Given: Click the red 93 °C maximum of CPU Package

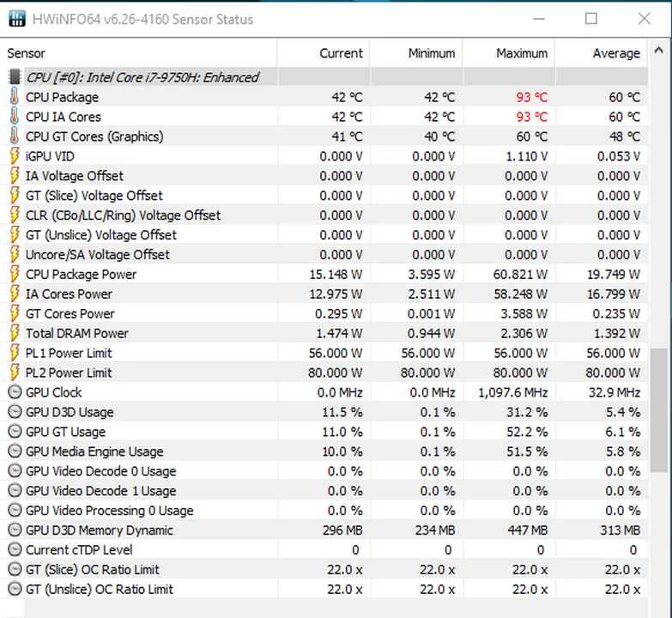Looking at the screenshot, I should [532, 97].
